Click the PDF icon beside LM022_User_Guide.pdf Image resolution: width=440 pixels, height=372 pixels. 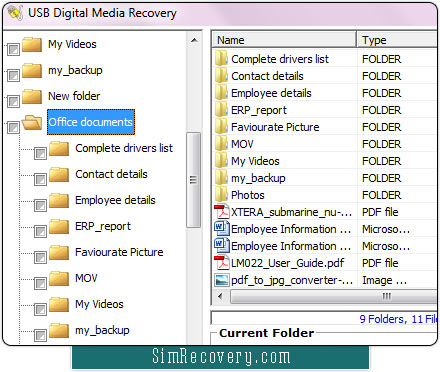click(x=222, y=263)
